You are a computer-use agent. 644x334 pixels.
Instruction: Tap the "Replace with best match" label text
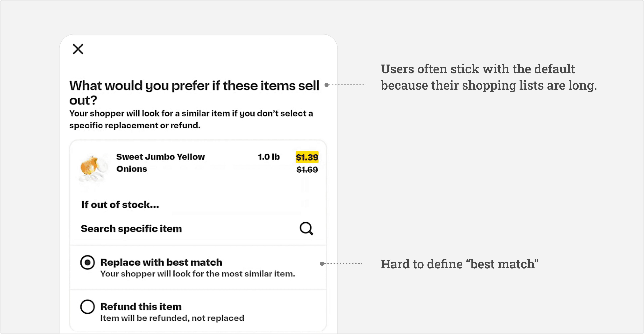coord(161,262)
